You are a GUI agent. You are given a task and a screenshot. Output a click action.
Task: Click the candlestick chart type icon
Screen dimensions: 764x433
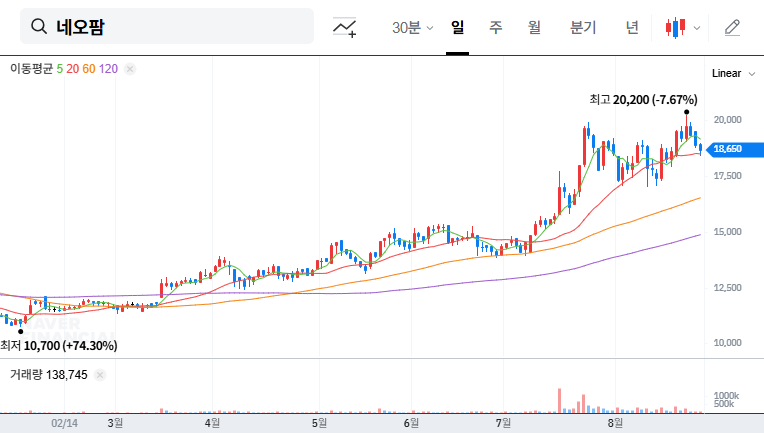[676, 27]
